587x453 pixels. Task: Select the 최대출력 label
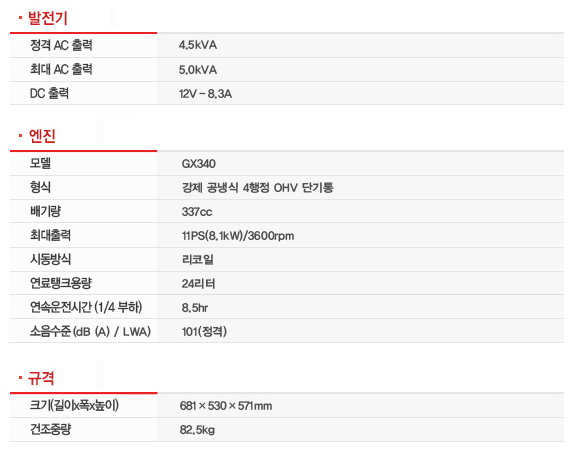pyautogui.click(x=51, y=235)
